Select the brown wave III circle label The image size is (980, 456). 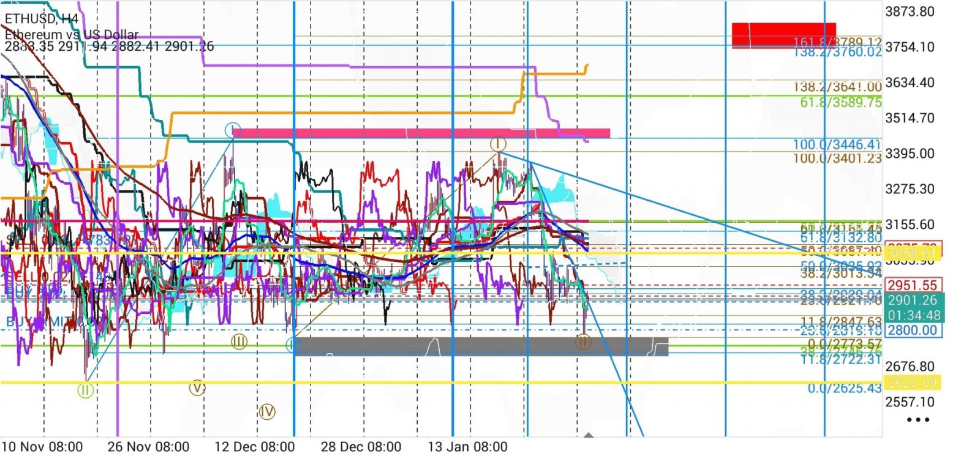239,342
